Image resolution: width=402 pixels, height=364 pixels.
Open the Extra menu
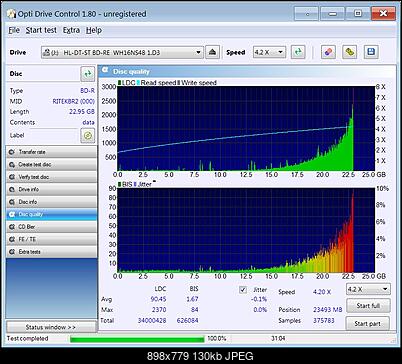click(71, 30)
